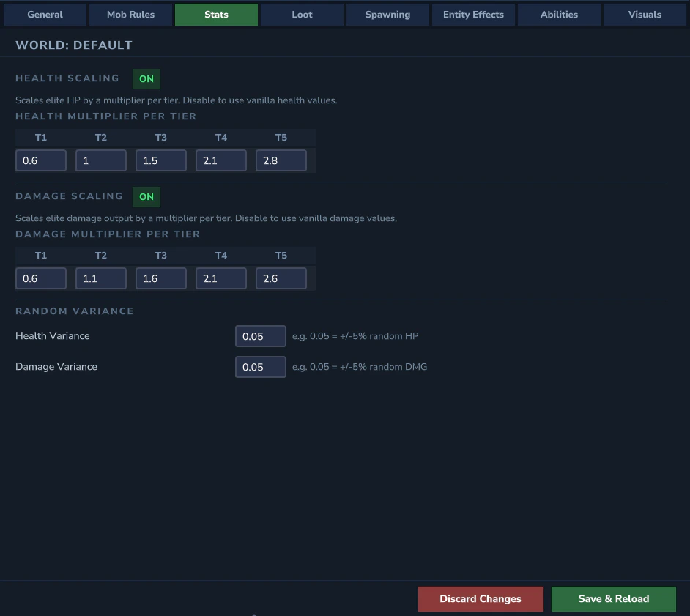The image size is (690, 616).
Task: Select the T1 health multiplier field
Action: tap(41, 160)
